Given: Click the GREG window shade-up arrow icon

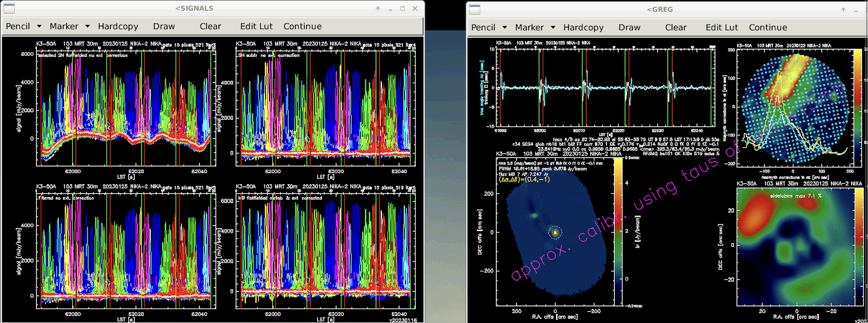Looking at the screenshot, I should point(844,9).
